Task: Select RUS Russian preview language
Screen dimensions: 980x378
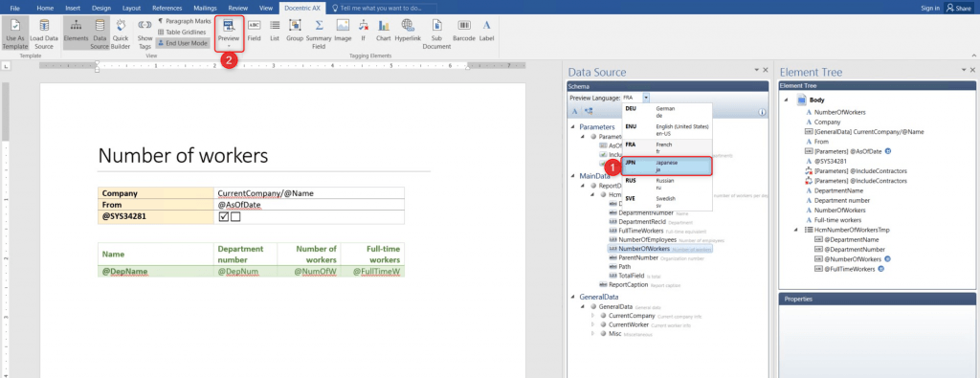Action: point(667,183)
